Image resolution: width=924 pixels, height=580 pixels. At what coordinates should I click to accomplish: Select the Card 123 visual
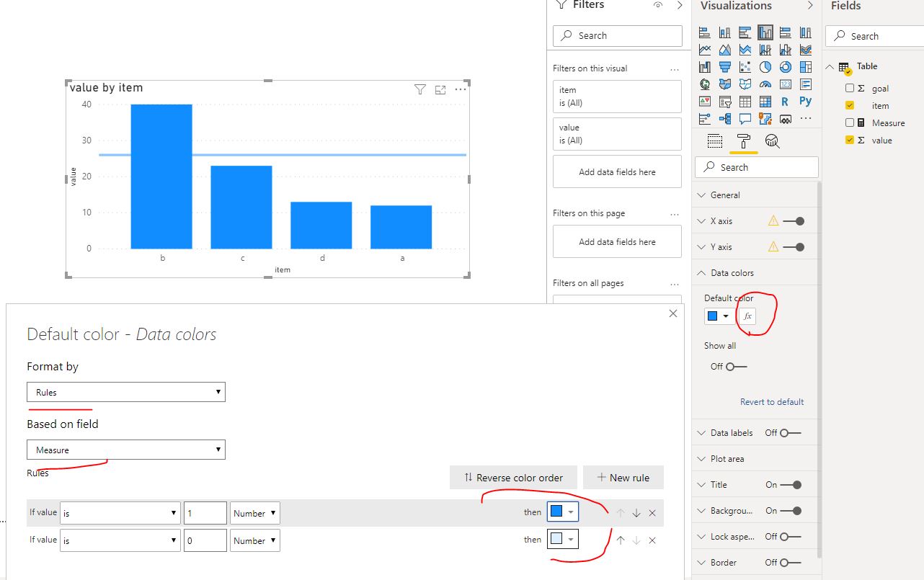[x=786, y=84]
